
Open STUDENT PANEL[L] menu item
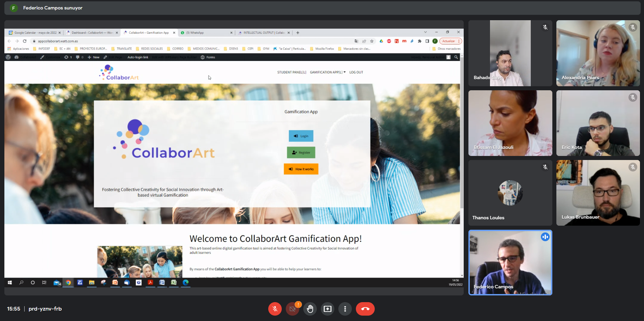pyautogui.click(x=292, y=72)
